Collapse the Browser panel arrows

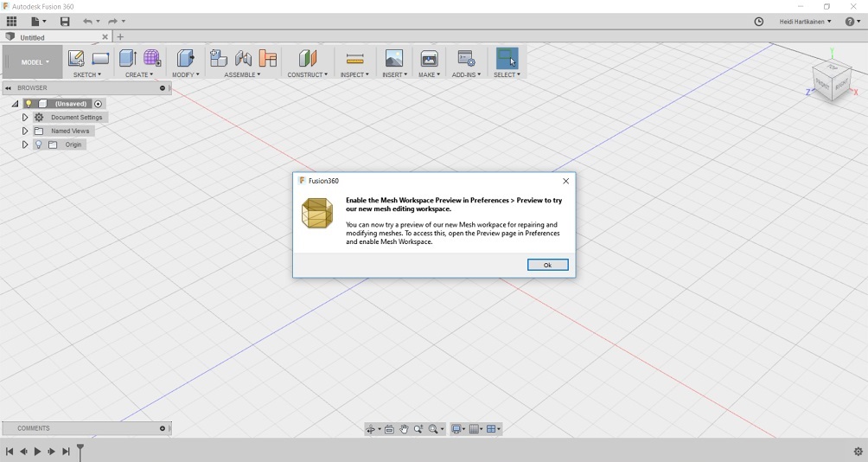click(9, 87)
